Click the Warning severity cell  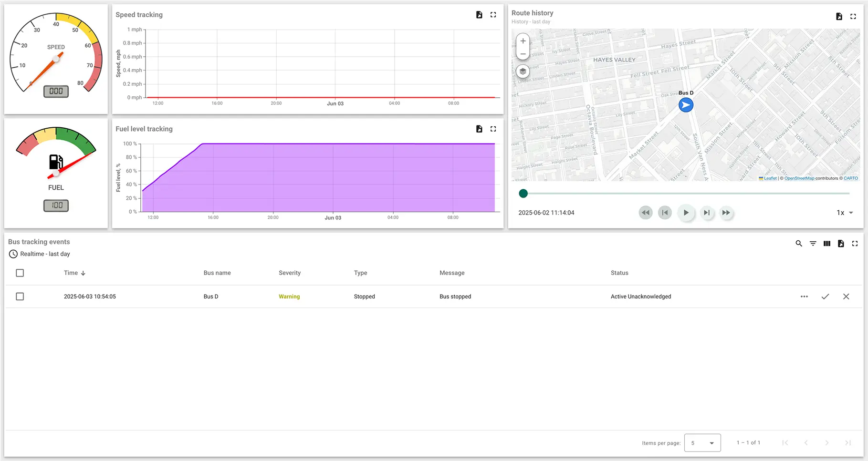click(289, 297)
